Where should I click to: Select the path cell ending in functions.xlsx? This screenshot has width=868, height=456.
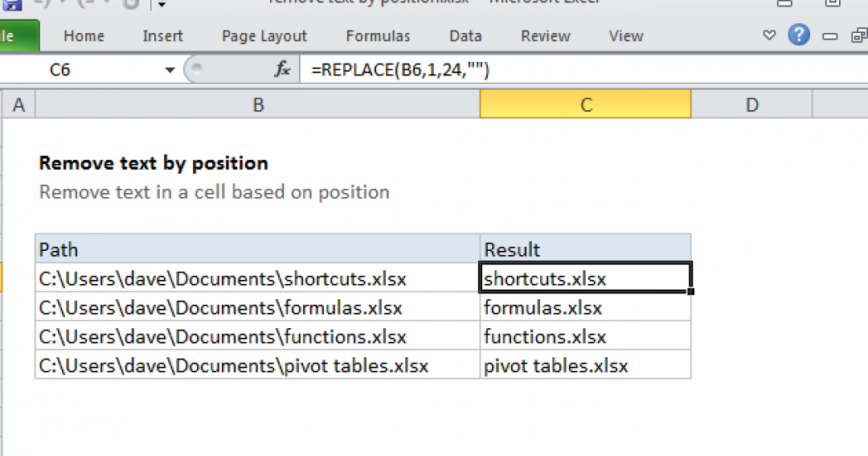pos(258,335)
